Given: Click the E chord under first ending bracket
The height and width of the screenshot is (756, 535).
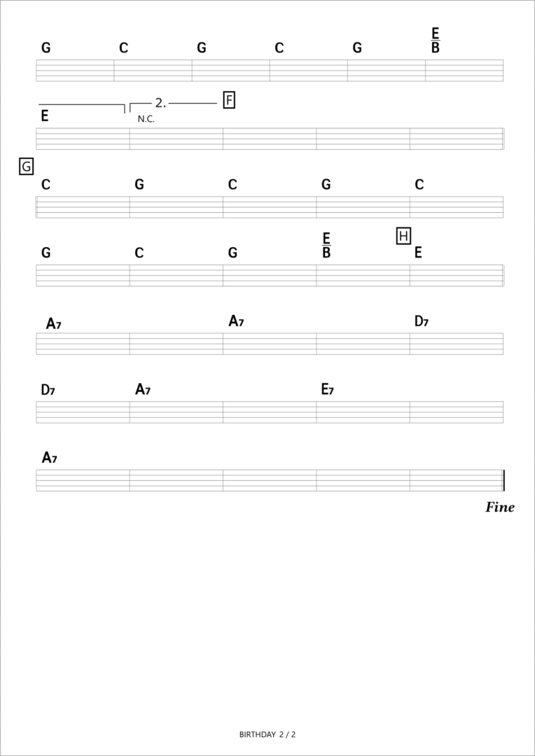Looking at the screenshot, I should click(x=45, y=116).
